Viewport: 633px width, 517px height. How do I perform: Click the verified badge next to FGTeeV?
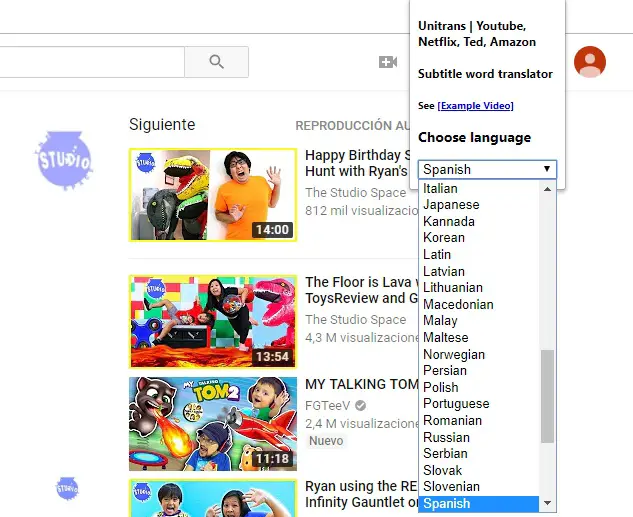pos(360,405)
